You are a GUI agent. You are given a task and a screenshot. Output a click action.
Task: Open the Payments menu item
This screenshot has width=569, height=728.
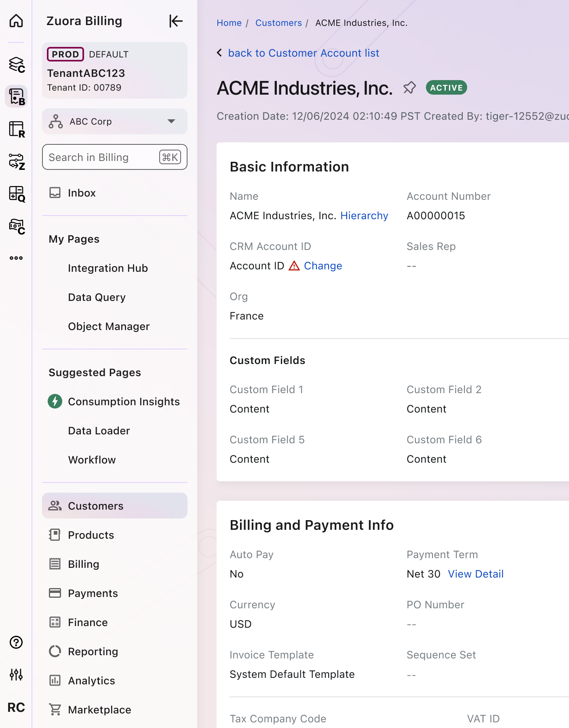[x=93, y=593]
